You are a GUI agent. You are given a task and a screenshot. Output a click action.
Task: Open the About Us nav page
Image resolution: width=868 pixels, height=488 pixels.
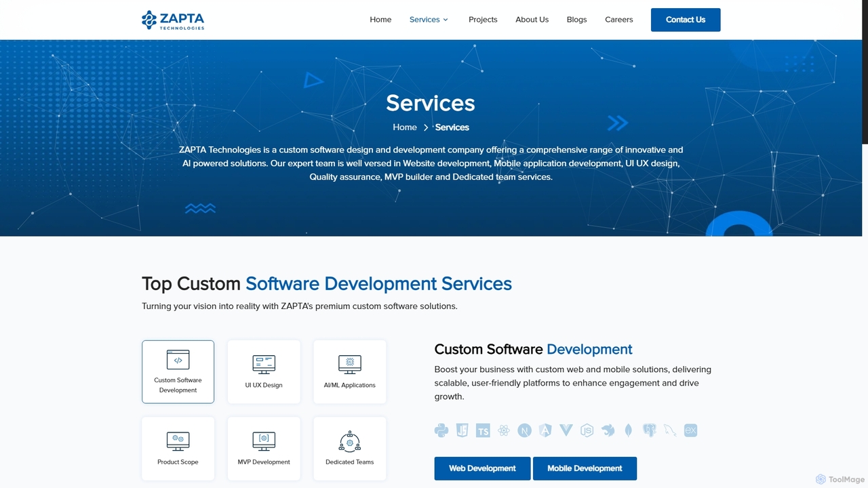click(532, 20)
